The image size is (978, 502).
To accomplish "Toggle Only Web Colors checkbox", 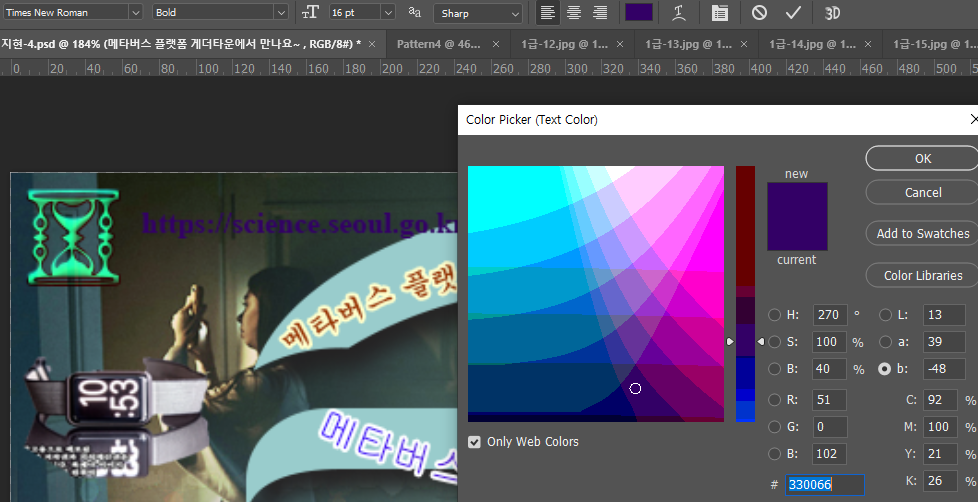I will click(475, 442).
